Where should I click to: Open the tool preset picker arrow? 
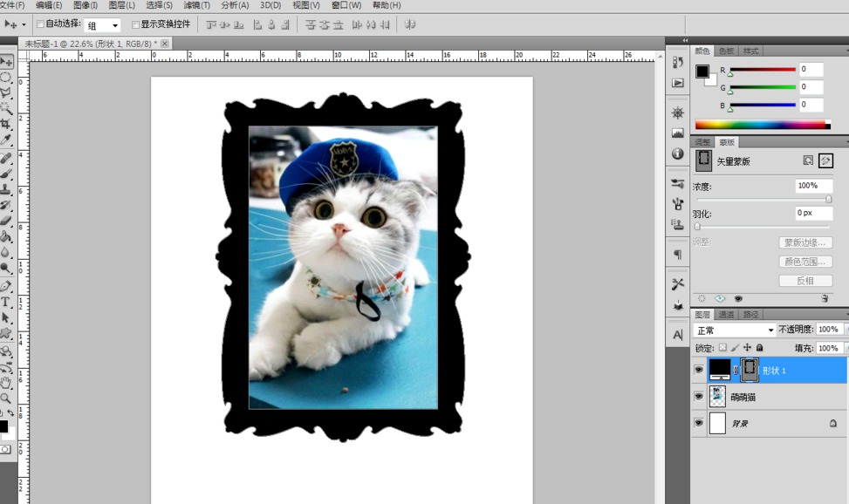pos(24,24)
